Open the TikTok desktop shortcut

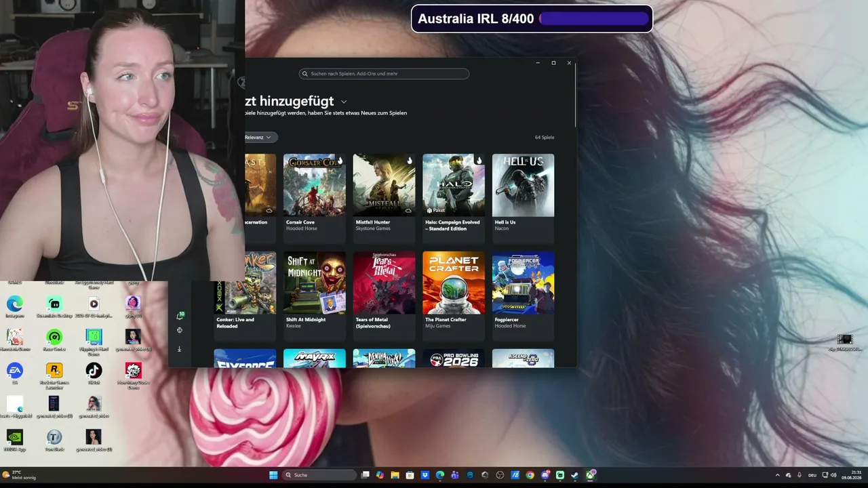(x=94, y=372)
